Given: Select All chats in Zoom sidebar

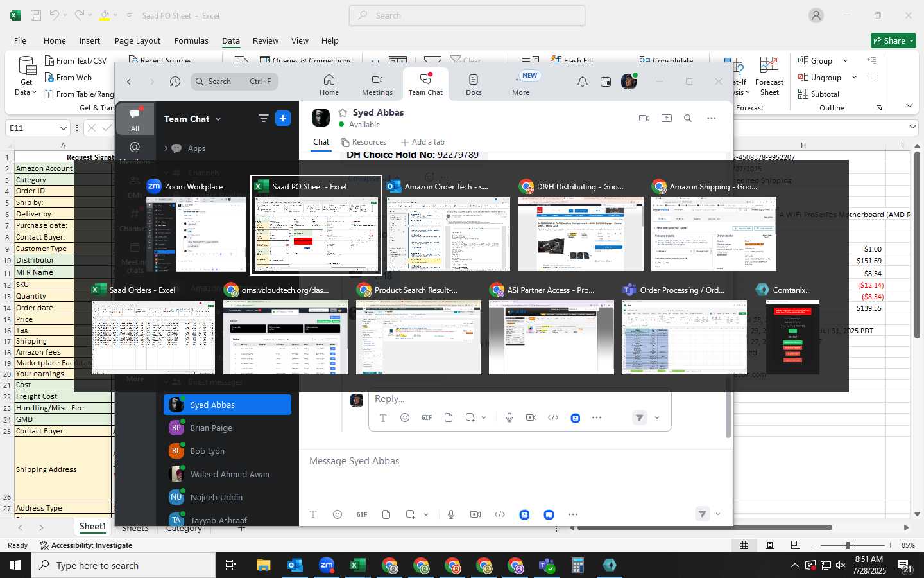Looking at the screenshot, I should pyautogui.click(x=135, y=120).
